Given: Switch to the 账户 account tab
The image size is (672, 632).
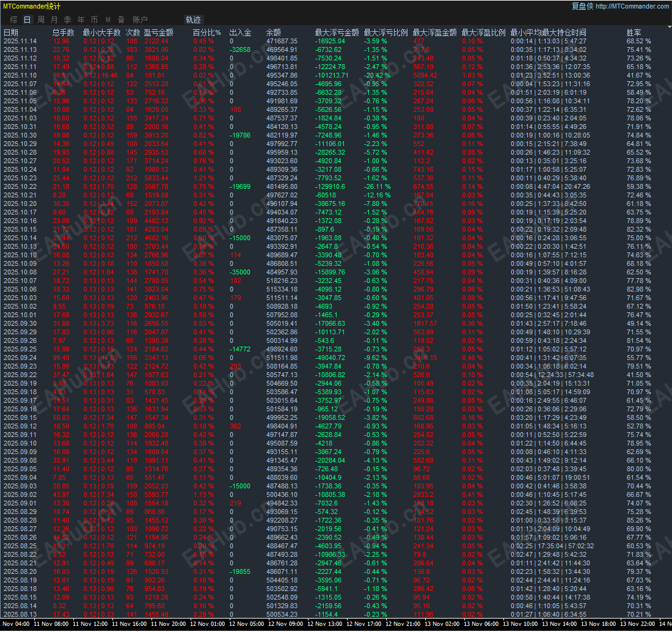Looking at the screenshot, I should 140,20.
